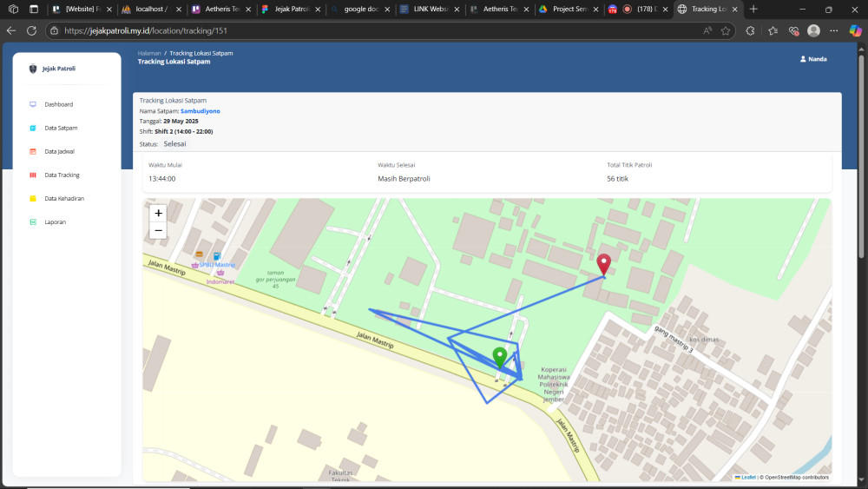Click the browser profile avatar
This screenshot has height=489, width=868.
pyautogui.click(x=814, y=31)
